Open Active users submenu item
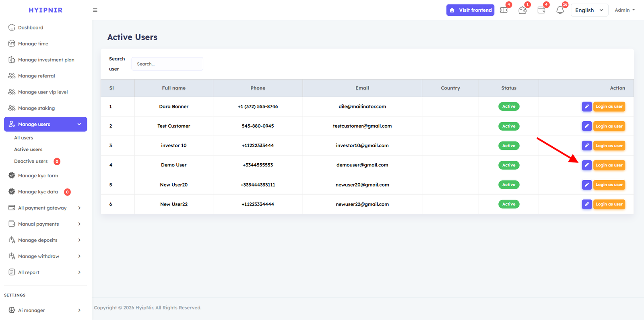The width and height of the screenshot is (644, 320). 28,150
